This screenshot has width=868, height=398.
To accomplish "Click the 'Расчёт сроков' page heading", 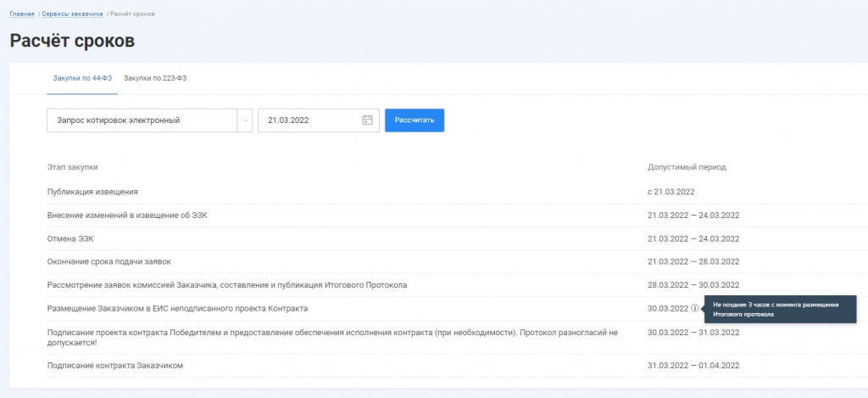I will click(72, 41).
